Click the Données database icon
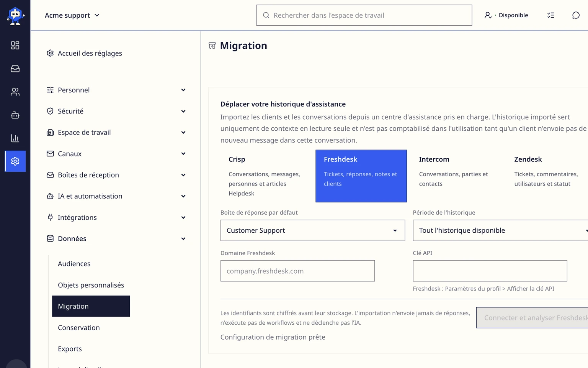 50,239
